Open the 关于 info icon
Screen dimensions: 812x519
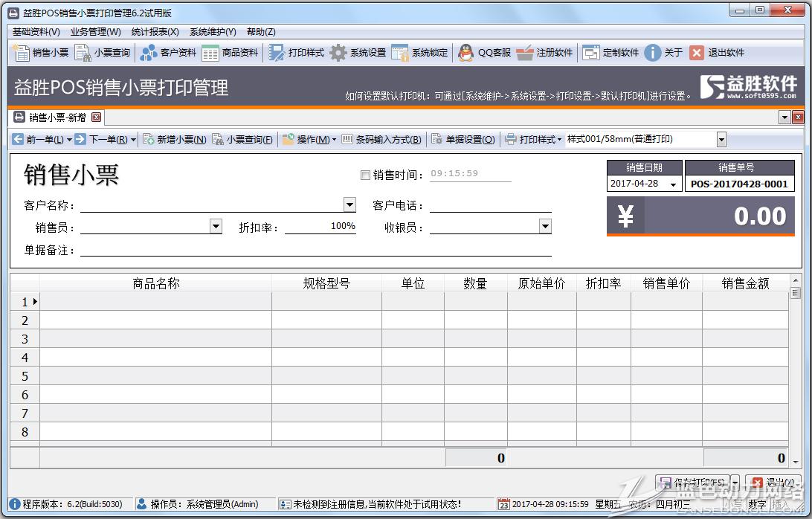pyautogui.click(x=653, y=53)
